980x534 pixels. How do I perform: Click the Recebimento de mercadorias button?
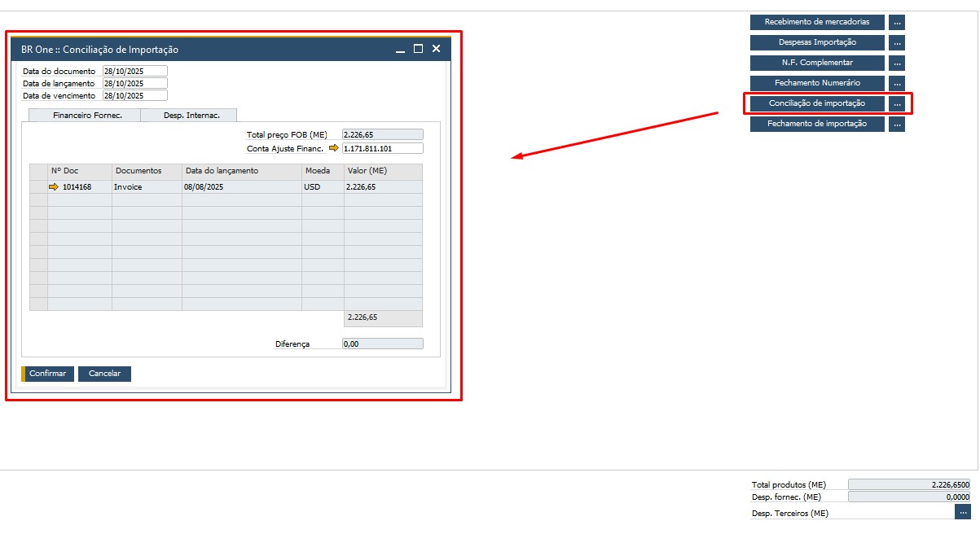817,22
